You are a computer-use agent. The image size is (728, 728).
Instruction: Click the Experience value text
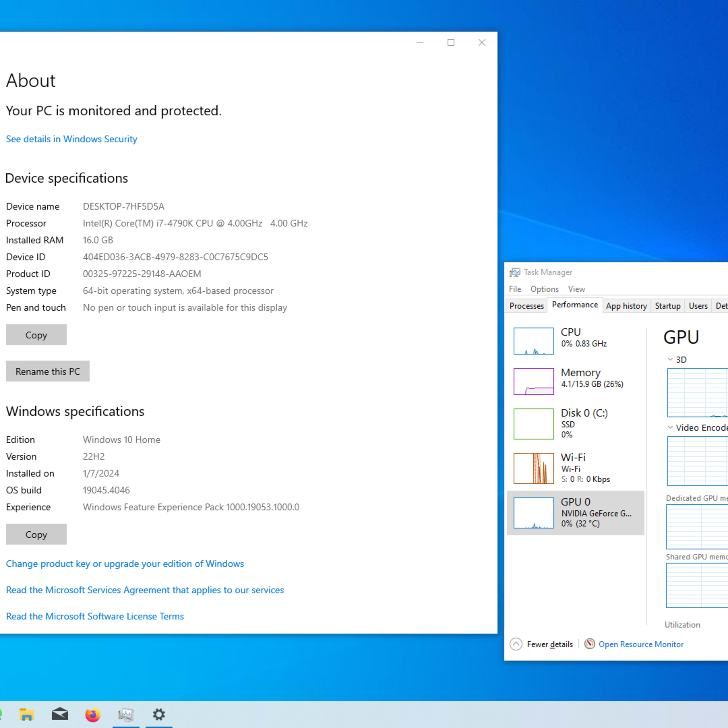click(x=191, y=507)
